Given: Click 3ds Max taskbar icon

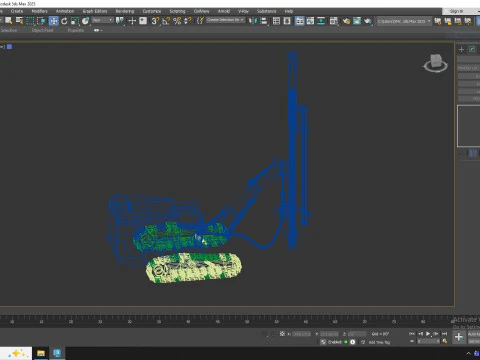Looking at the screenshot, I should coord(57,353).
